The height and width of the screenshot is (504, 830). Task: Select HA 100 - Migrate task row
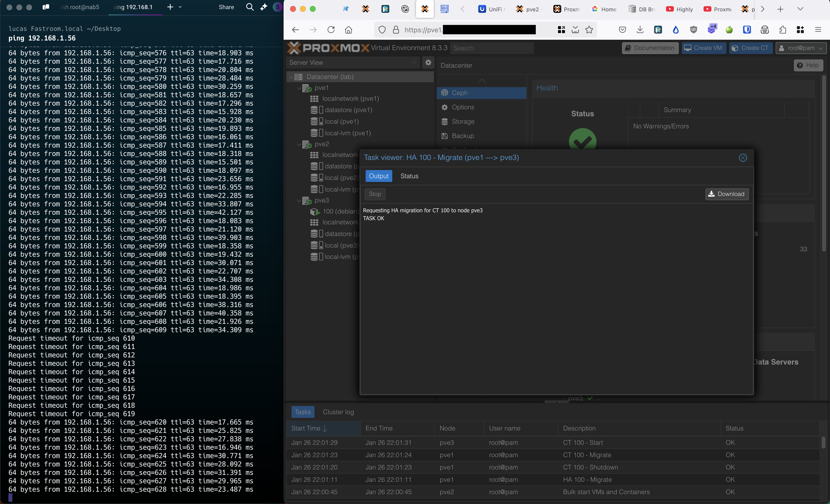[x=553, y=479]
